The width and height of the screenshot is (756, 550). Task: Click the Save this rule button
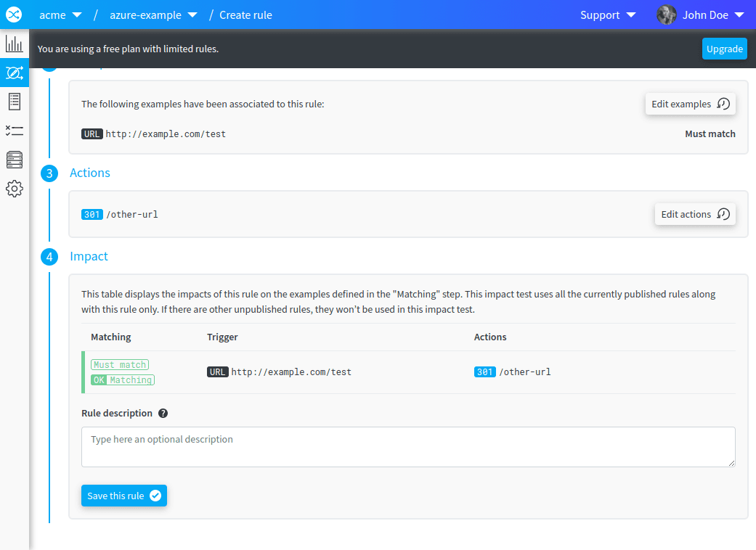[x=124, y=496]
